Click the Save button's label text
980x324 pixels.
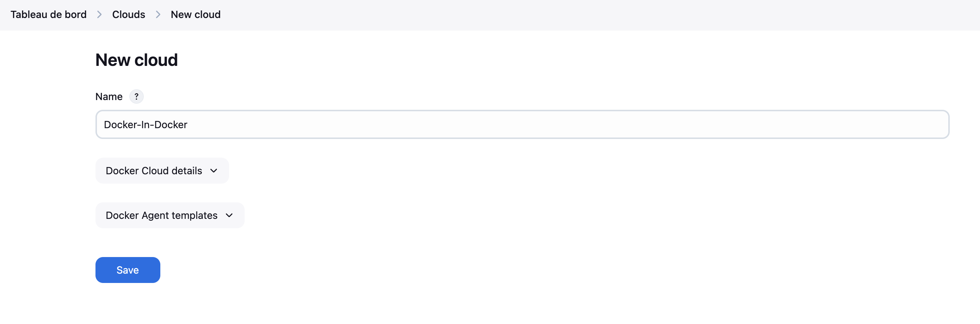tap(128, 270)
